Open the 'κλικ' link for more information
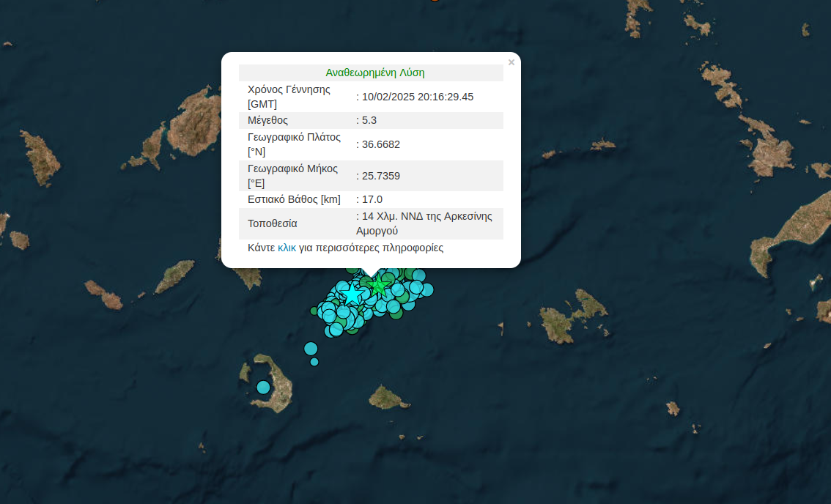Screen dimensions: 831x504 [x=287, y=248]
